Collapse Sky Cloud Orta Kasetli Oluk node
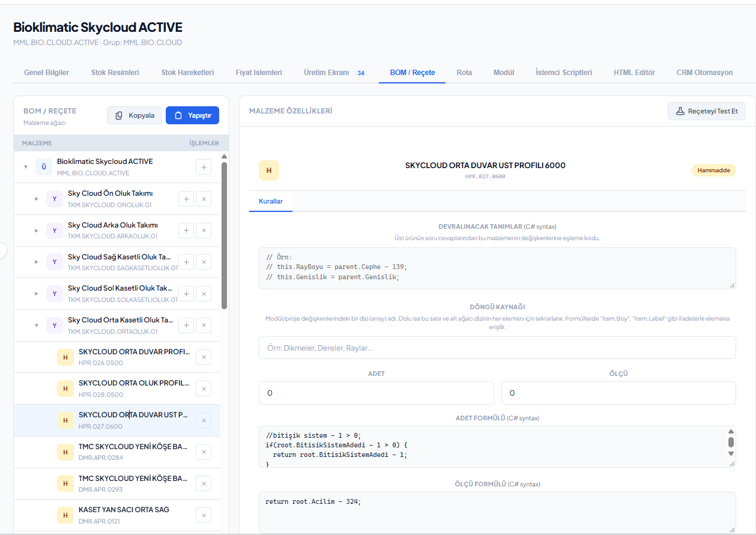Viewport: 756px width, 535px height. [x=36, y=325]
